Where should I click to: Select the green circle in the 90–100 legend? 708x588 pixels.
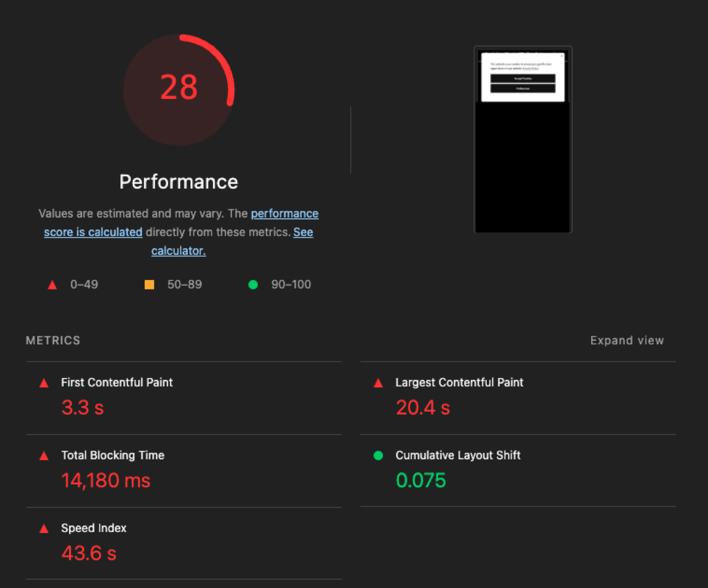(253, 284)
